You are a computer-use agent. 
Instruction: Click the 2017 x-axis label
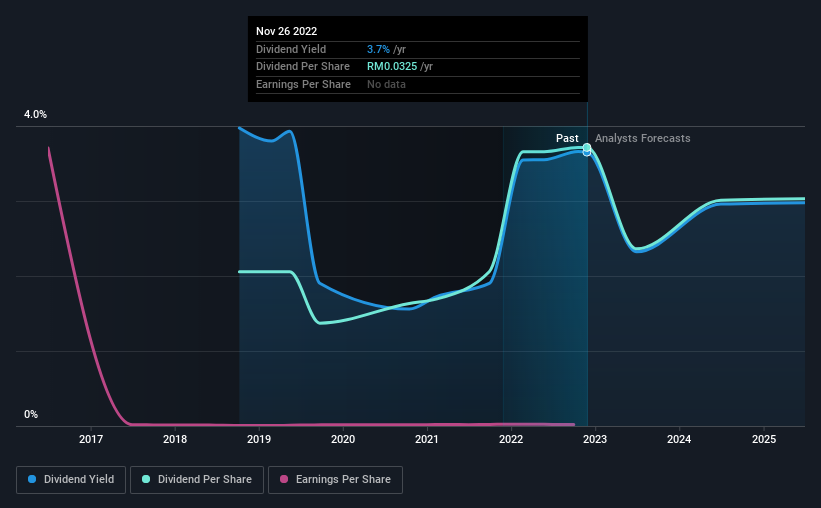coord(91,439)
